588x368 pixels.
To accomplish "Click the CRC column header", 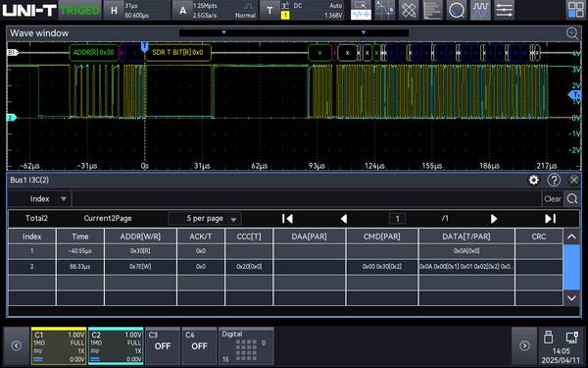I will 539,237.
